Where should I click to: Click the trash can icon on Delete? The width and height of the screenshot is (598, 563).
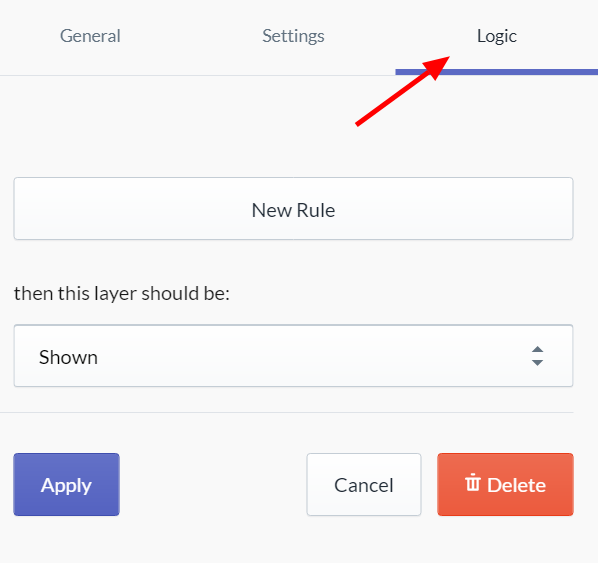click(473, 483)
